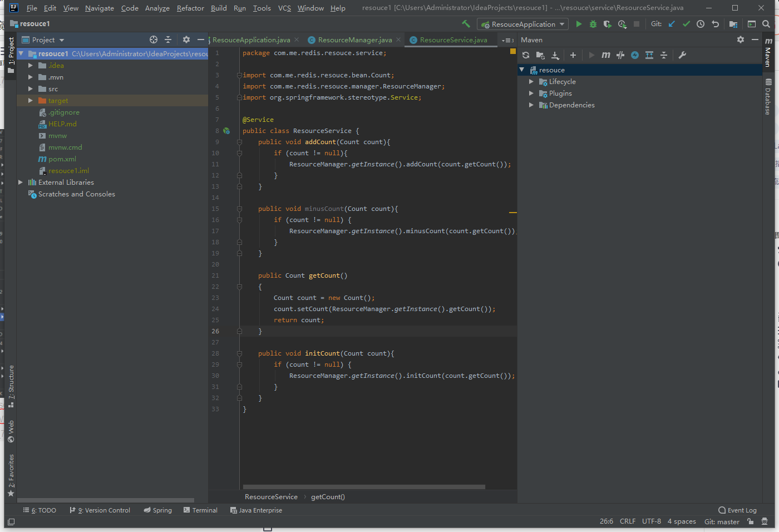Toggle the 7: Structure side tab

(x=11, y=386)
